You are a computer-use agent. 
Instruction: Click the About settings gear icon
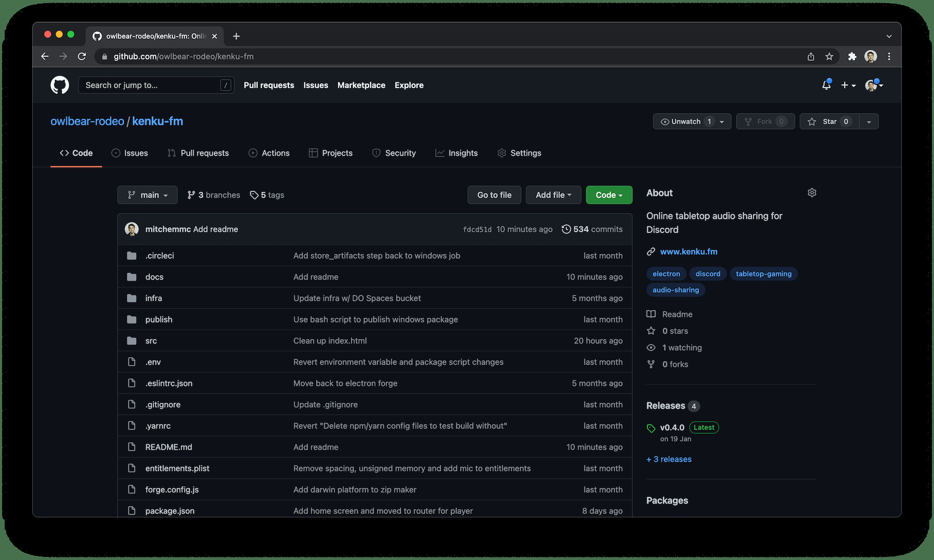812,193
